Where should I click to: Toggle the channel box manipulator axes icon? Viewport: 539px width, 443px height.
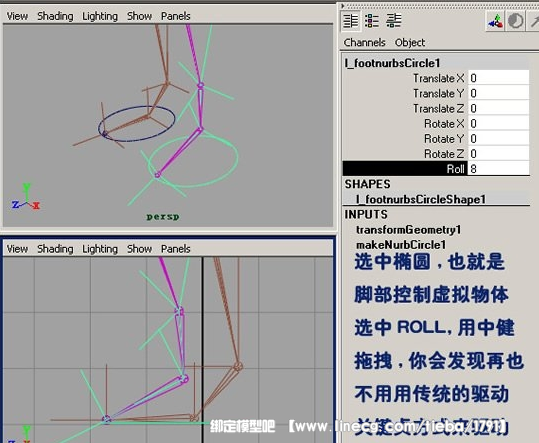coord(495,21)
